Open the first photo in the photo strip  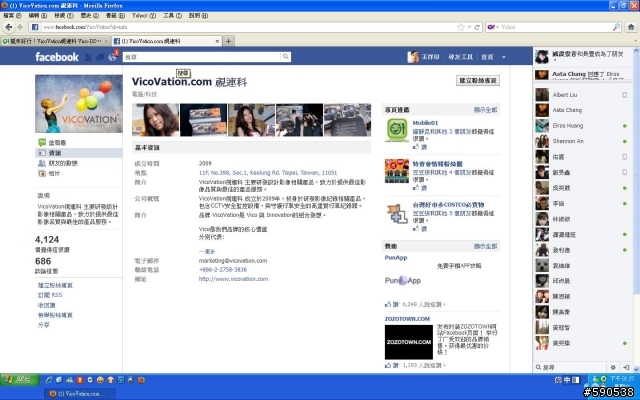click(x=156, y=120)
